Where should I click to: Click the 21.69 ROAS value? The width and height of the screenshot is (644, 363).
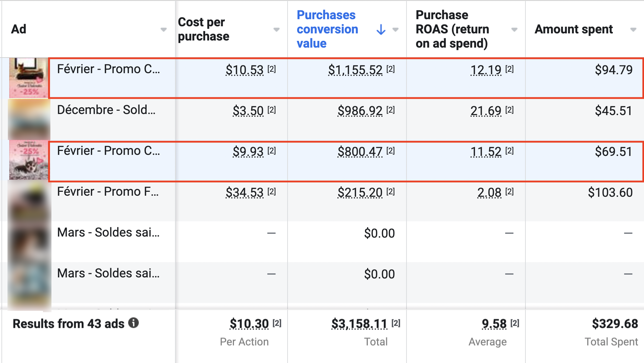486,111
